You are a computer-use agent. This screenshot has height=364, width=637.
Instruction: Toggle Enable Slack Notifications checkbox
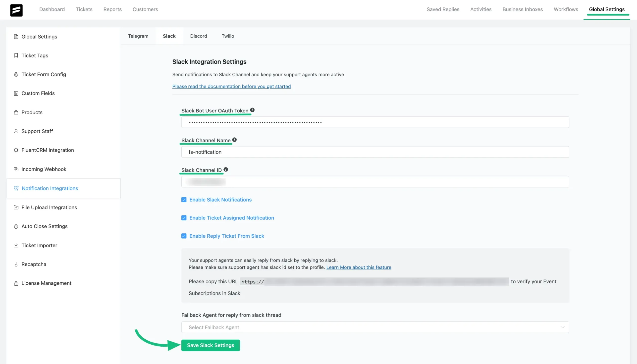pyautogui.click(x=184, y=200)
